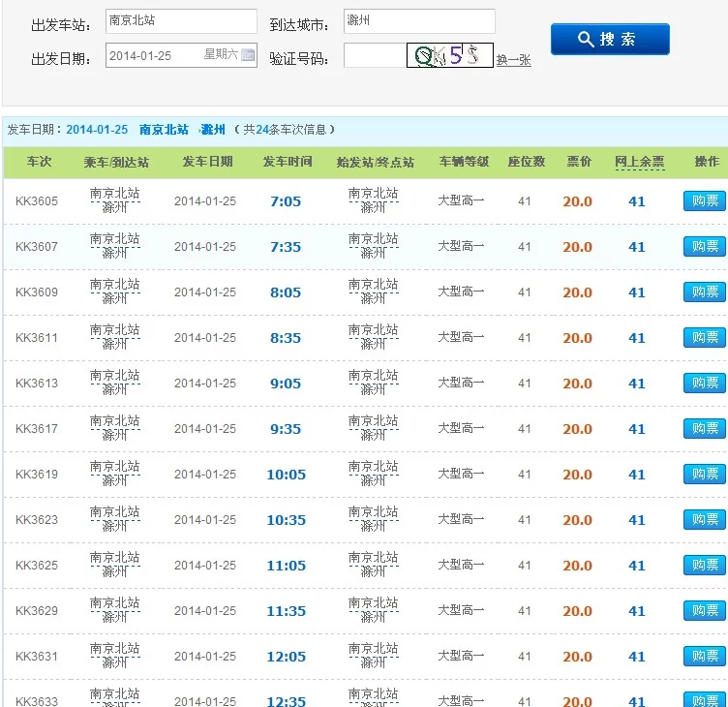Select trip number KK3631
The height and width of the screenshot is (707, 728).
pyautogui.click(x=37, y=657)
